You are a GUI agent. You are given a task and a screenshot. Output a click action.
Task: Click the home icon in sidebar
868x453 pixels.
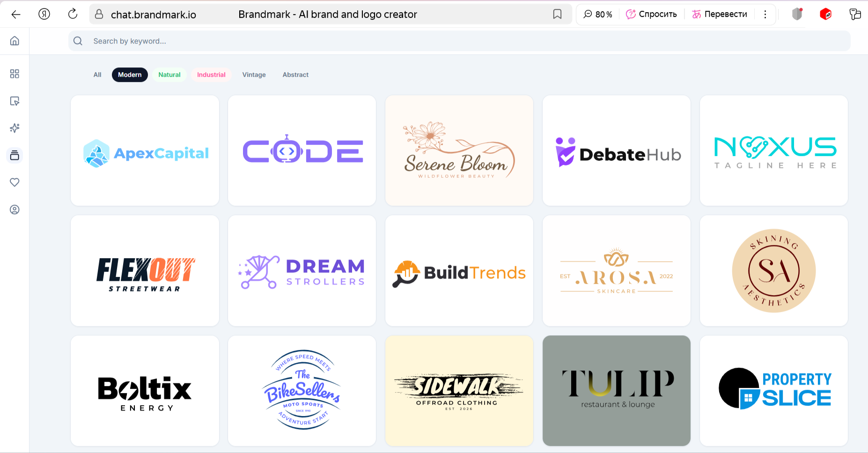pyautogui.click(x=15, y=41)
